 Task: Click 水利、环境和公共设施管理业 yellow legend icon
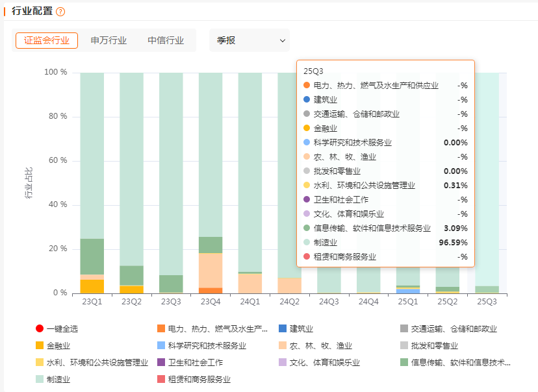[x=40, y=363]
